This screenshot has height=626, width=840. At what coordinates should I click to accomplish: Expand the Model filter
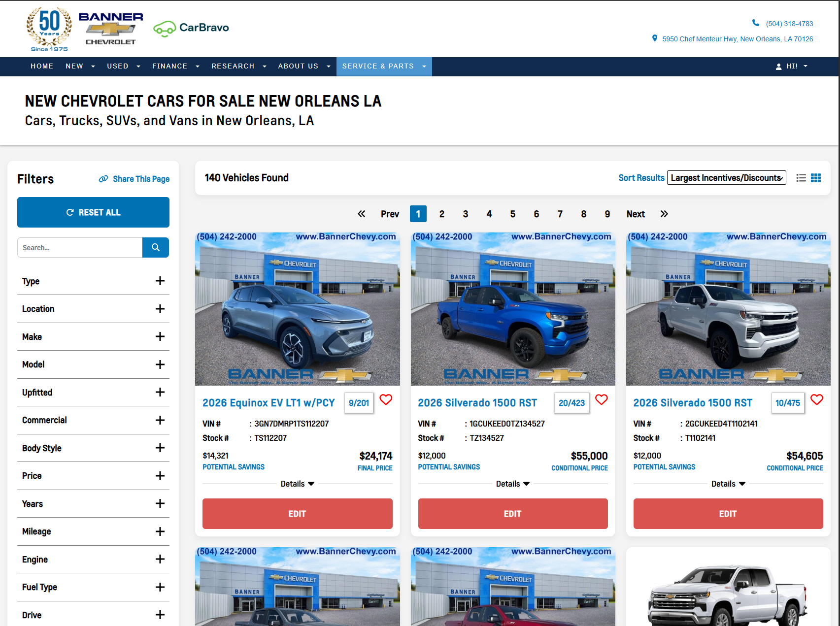(93, 364)
